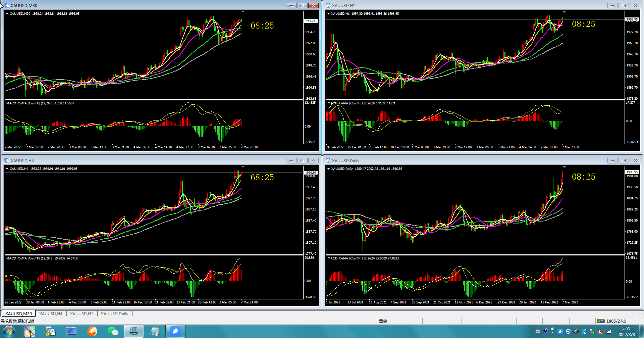Click the chart shift marker in M30 chart
The image size is (644, 338).
243,12
